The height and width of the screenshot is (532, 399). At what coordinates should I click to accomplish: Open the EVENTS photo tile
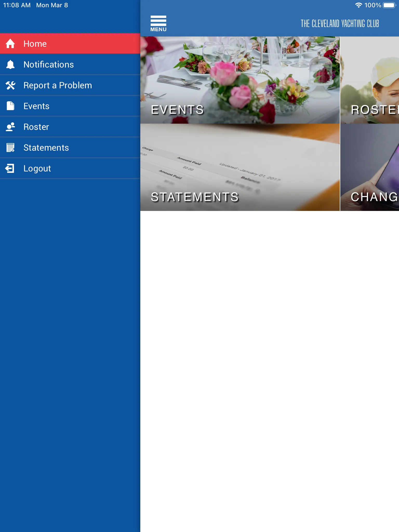tap(240, 80)
